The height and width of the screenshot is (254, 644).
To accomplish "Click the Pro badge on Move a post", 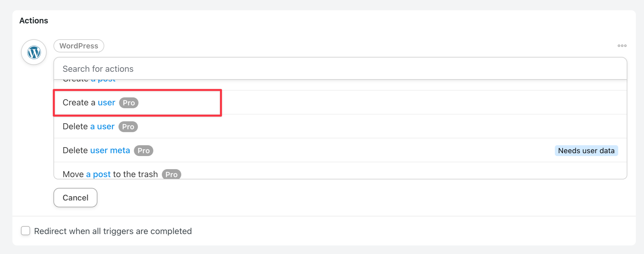I will pos(171,174).
